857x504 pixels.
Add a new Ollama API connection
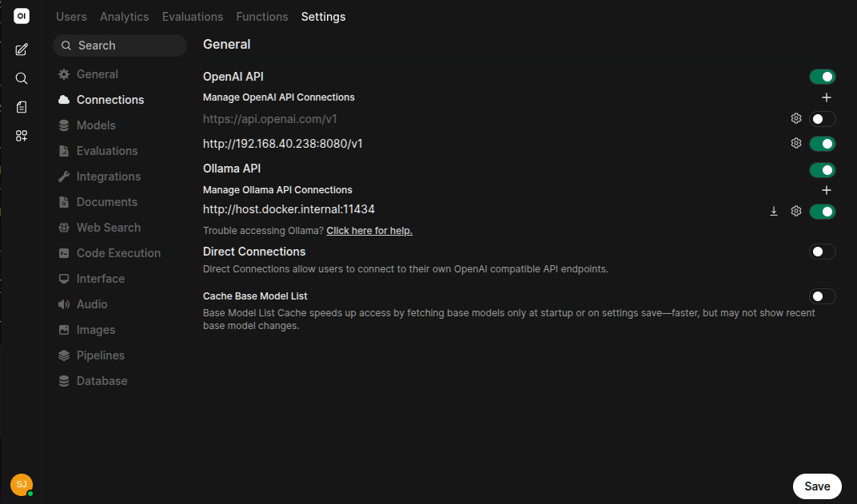tap(827, 190)
